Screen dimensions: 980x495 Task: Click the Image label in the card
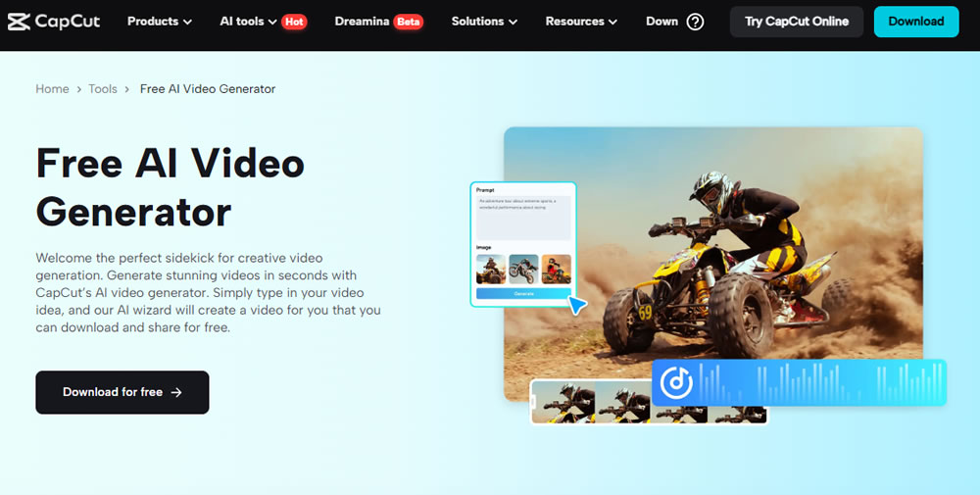coord(484,247)
